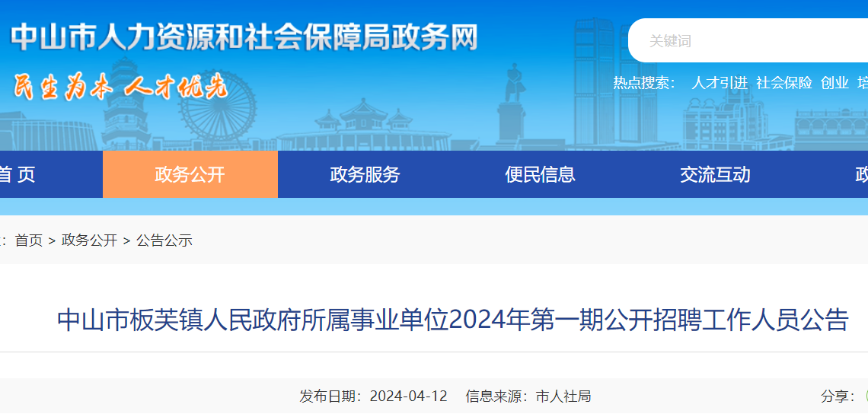Click the announcement title 中山市板芙镇人民政府所属事业单位2024年第一期公开招聘工作人员公告
Viewport: 868px width, 414px height.
tap(453, 320)
